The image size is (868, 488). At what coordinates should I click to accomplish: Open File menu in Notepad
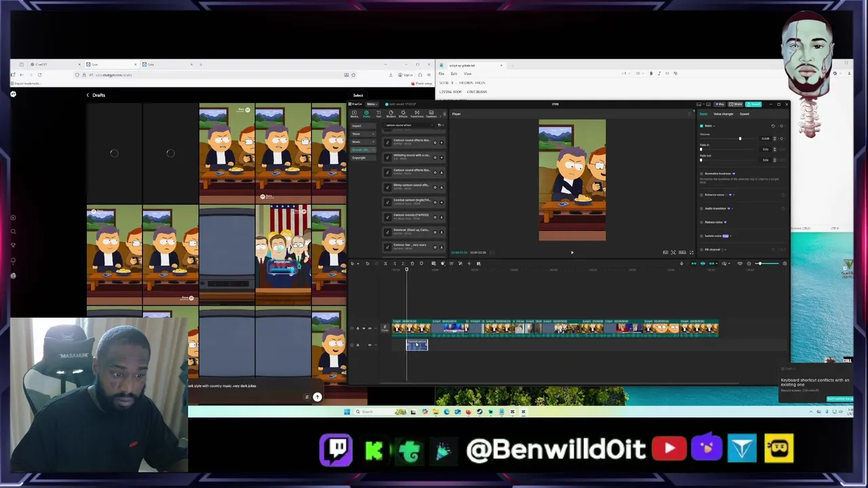point(441,74)
